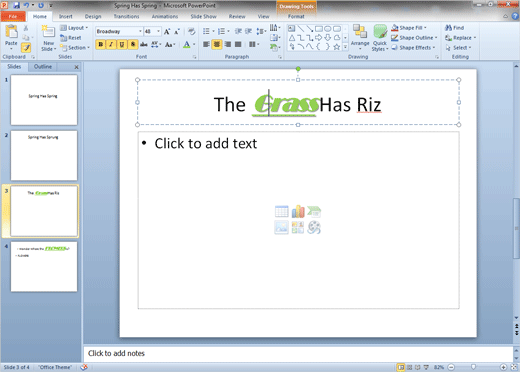Close the slides pane with X

pos(76,67)
